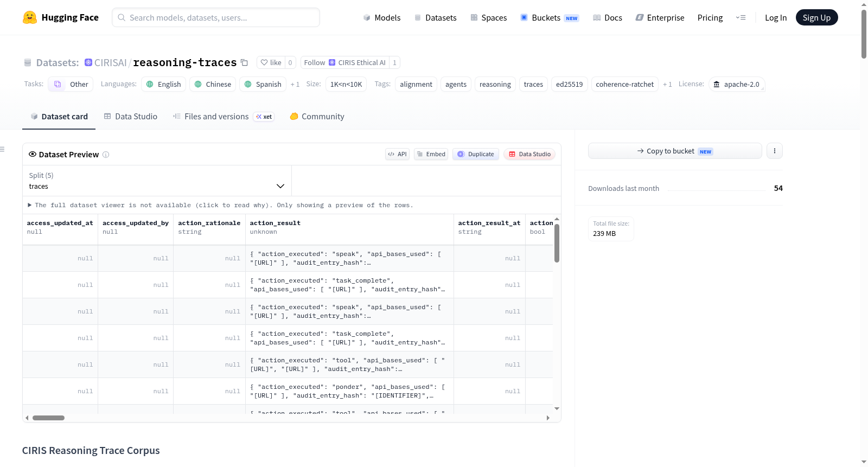This screenshot has height=467, width=868.
Task: Click the preview table vertical scrollbar thumb
Action: (557, 243)
